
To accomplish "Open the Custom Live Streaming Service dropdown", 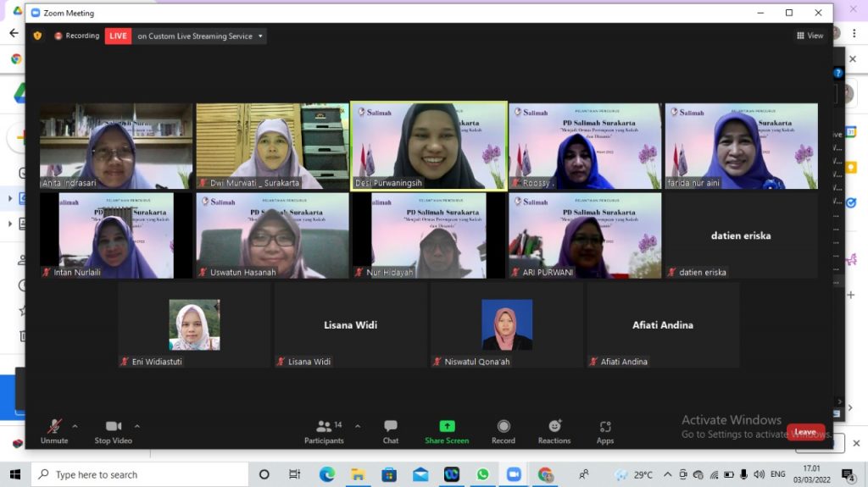I will click(260, 36).
